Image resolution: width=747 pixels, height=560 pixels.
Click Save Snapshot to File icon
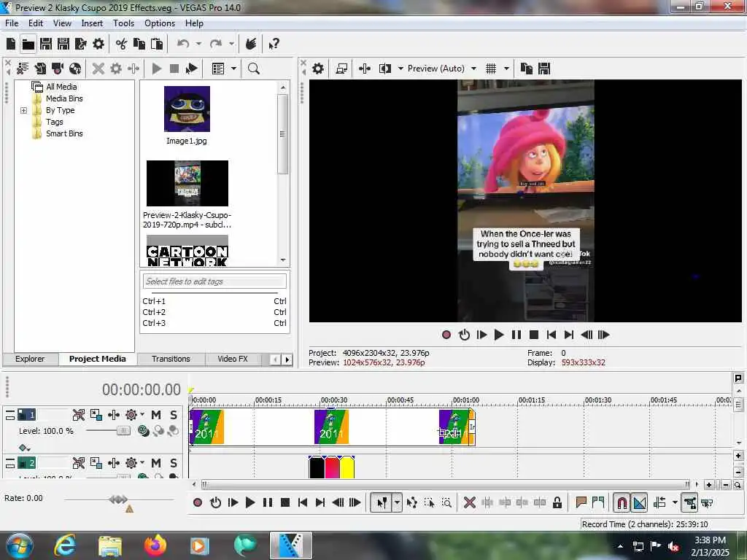point(544,69)
